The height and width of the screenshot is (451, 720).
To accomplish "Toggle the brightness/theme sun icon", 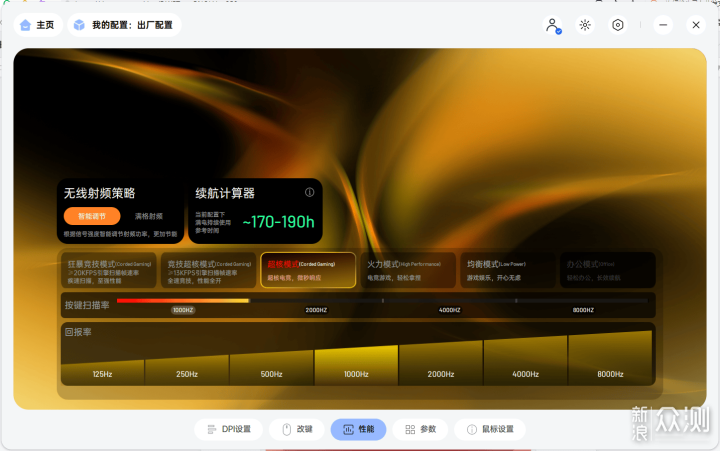I will click(x=585, y=25).
